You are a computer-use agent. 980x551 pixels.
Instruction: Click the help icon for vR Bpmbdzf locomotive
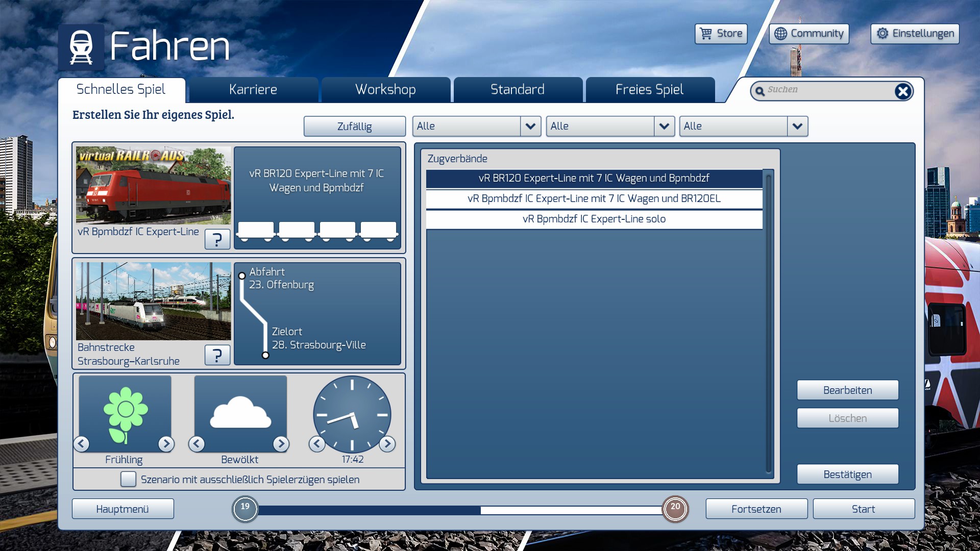217,239
